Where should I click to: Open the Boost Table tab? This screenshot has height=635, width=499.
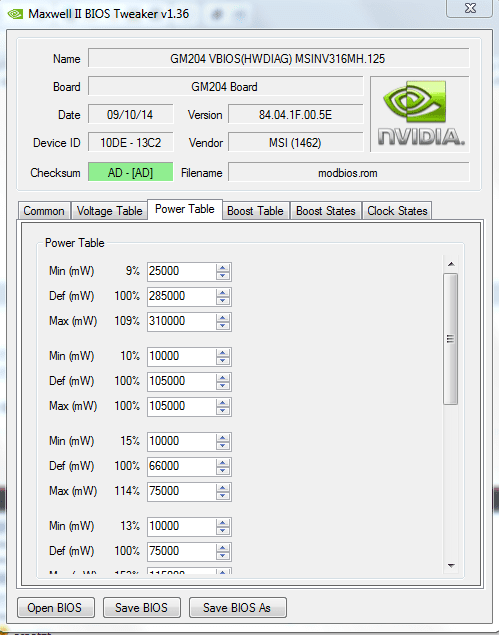click(x=255, y=211)
